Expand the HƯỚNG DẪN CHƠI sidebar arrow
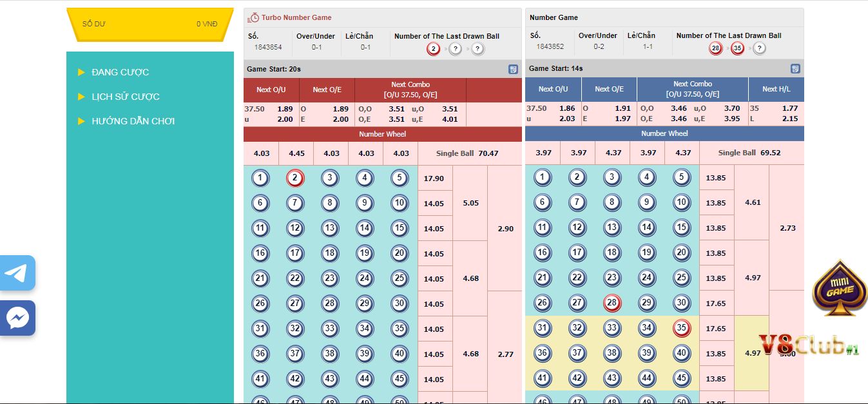868x404 pixels. point(82,121)
